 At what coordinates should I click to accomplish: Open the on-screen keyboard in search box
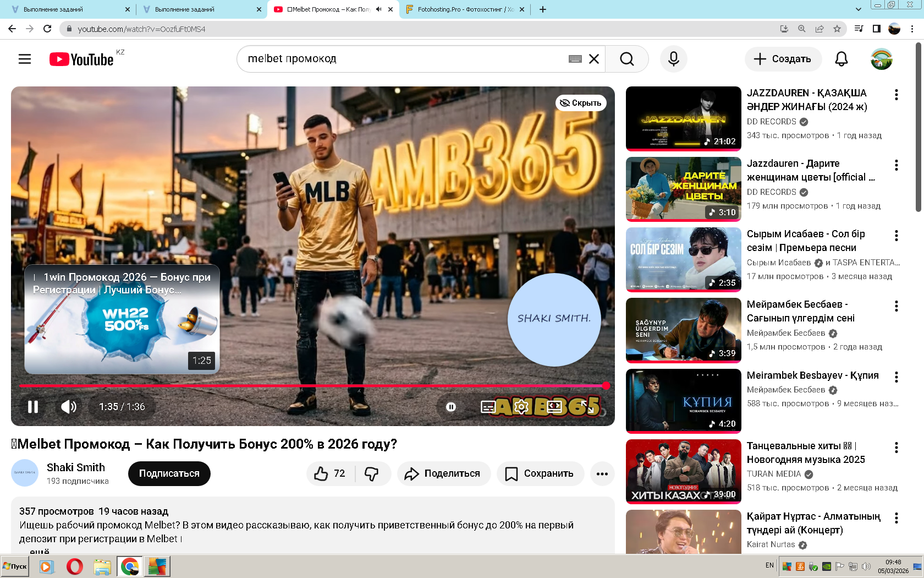(x=575, y=59)
